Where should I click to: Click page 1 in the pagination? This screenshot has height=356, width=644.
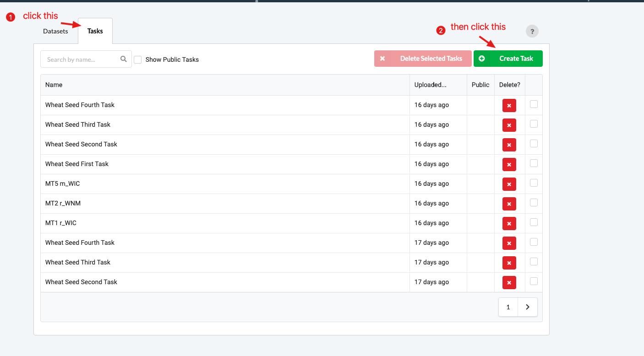[508, 307]
